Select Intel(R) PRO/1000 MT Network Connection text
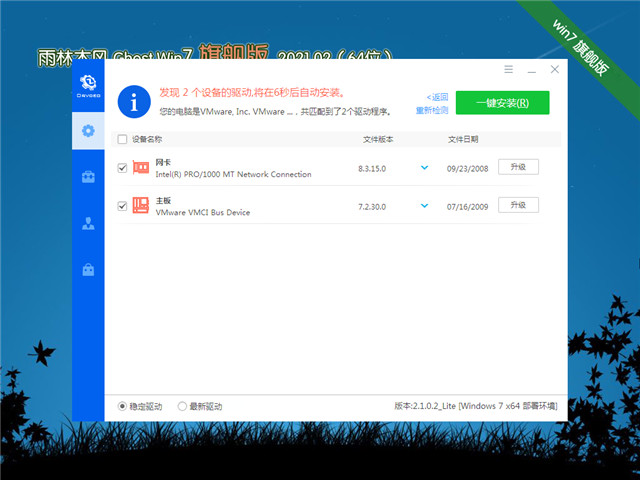The image size is (640, 480). 233,174
